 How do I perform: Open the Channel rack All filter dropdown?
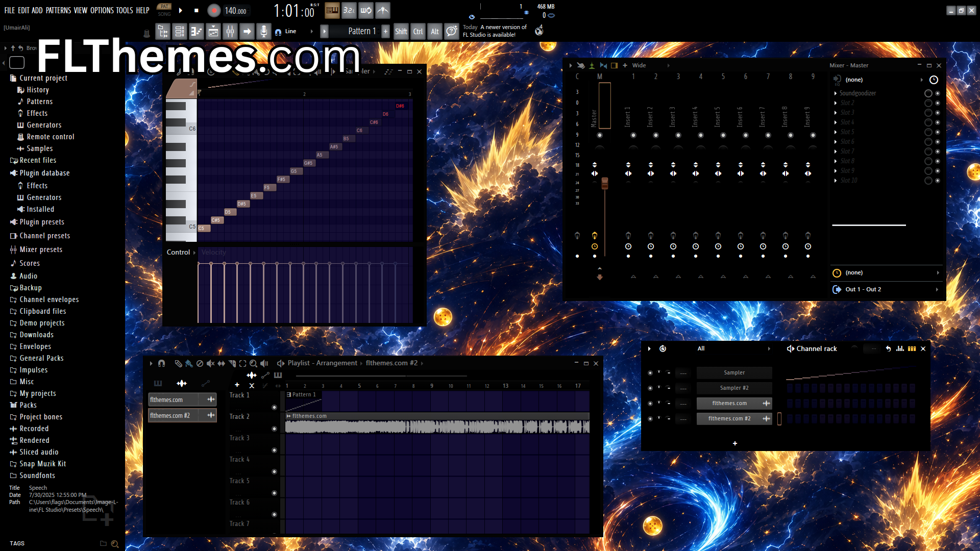734,348
